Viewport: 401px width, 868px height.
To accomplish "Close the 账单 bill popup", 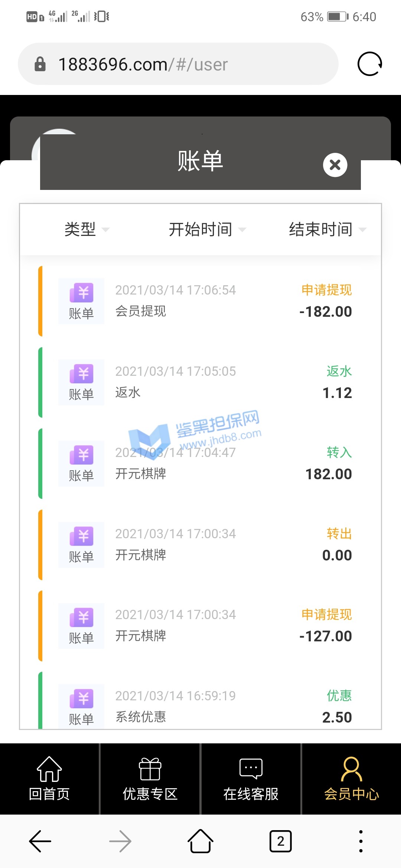I will click(x=335, y=165).
